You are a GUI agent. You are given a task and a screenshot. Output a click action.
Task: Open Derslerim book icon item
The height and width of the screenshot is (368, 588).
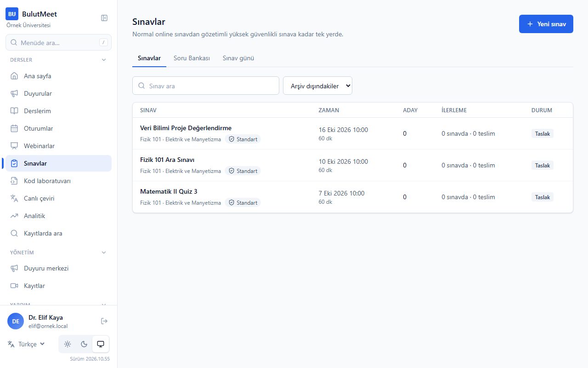(58, 111)
